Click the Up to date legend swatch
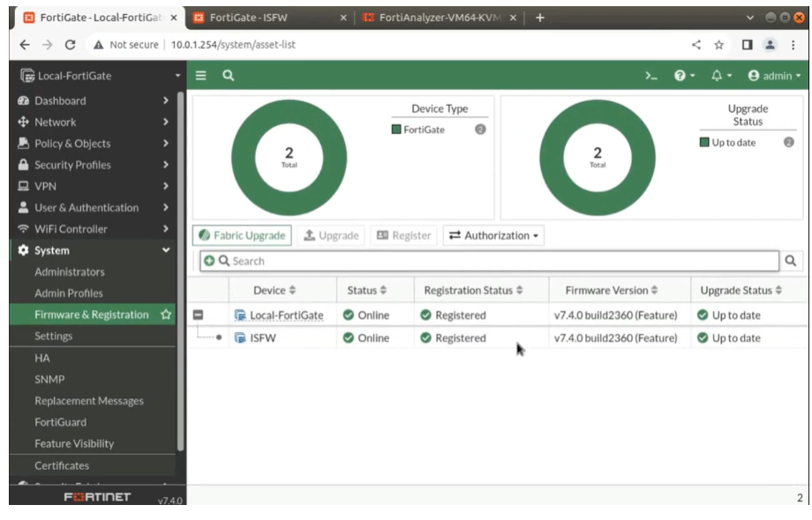The image size is (812, 520). [x=704, y=142]
